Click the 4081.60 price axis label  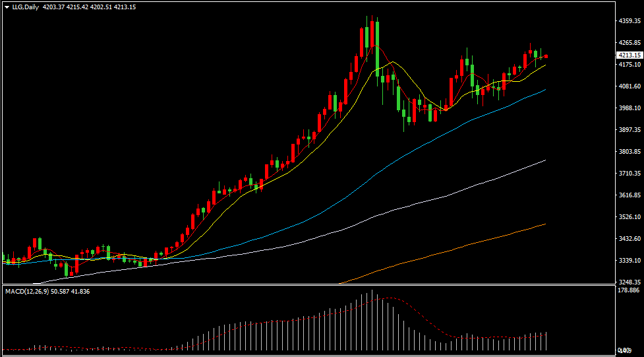click(x=629, y=86)
